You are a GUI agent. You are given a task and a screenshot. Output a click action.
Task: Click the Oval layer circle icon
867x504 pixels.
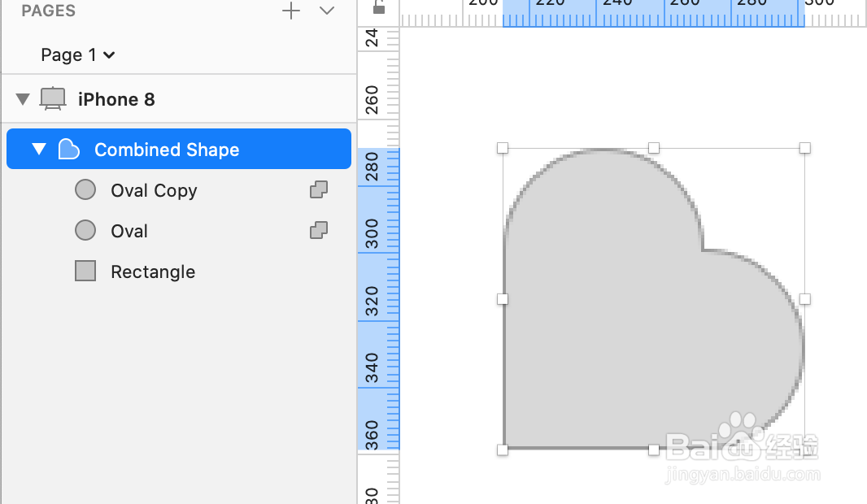(x=85, y=230)
